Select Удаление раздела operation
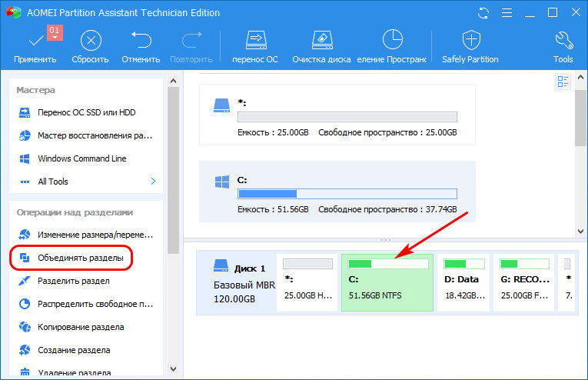 (x=65, y=372)
